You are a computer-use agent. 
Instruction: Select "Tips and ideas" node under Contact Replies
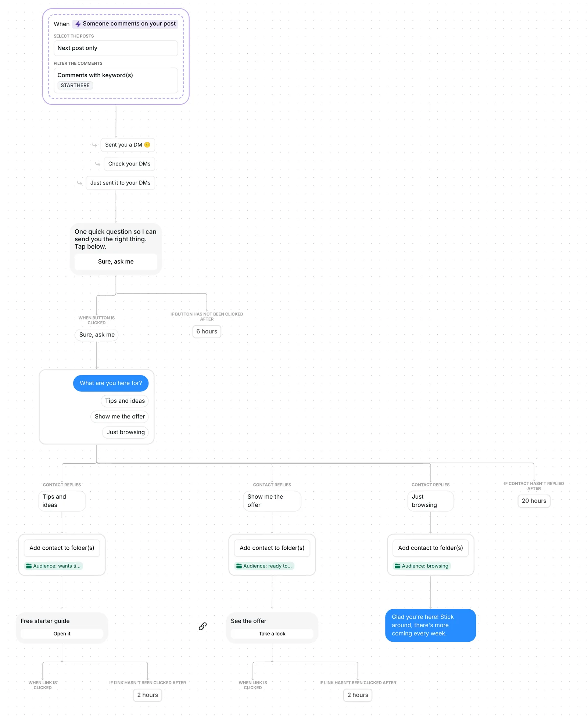tap(62, 501)
